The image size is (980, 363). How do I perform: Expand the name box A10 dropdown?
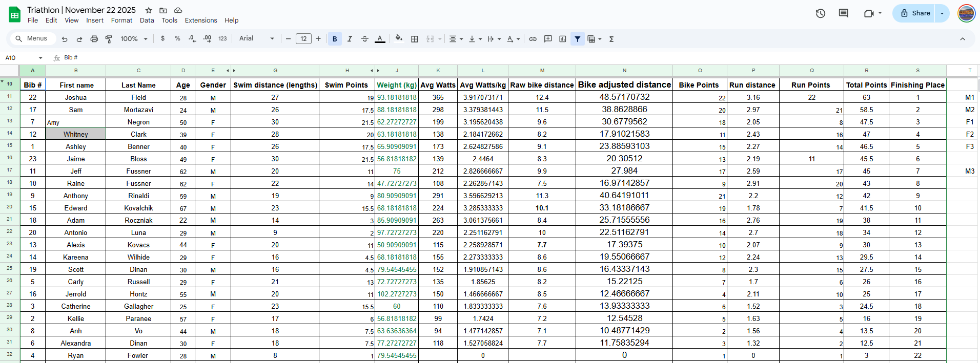[40, 58]
